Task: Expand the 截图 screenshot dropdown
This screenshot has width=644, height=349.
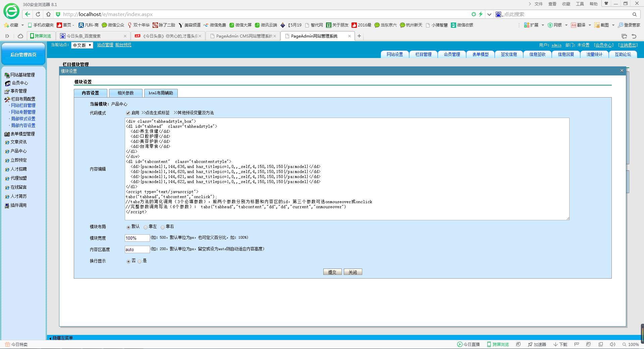Action: click(613, 25)
